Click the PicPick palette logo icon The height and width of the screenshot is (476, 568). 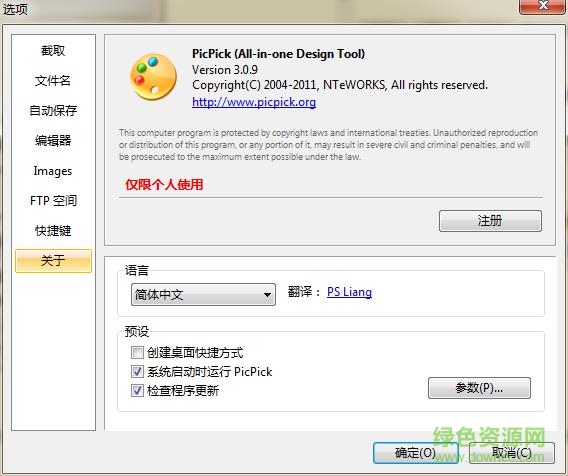pos(154,77)
